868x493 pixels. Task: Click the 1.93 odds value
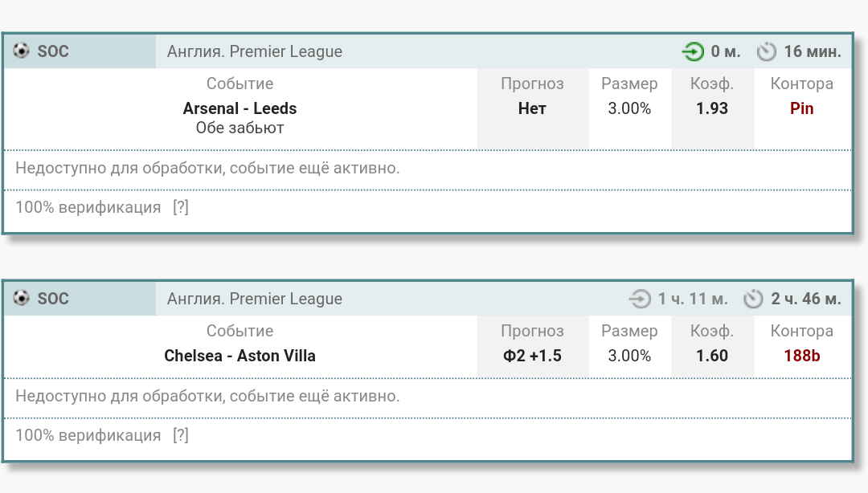coord(712,108)
